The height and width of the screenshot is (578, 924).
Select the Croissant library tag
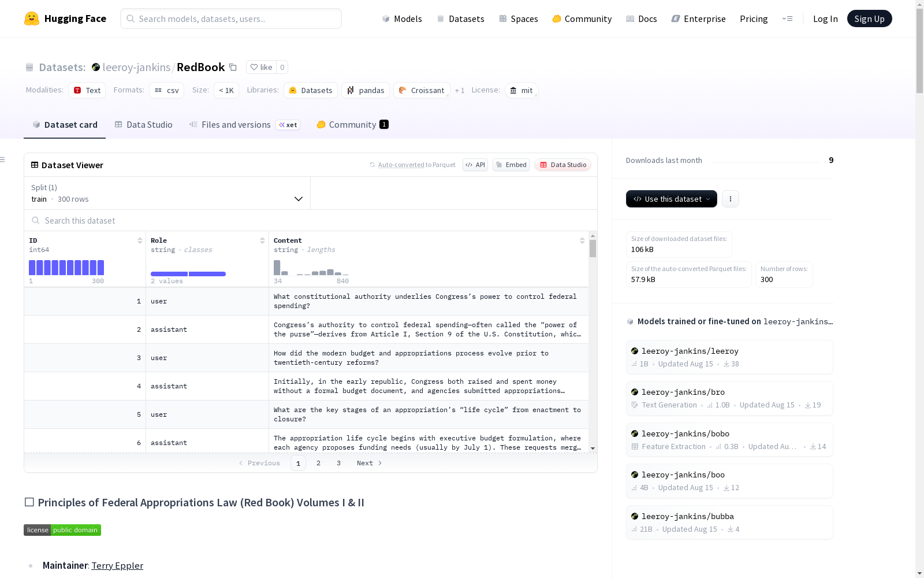[x=422, y=90]
